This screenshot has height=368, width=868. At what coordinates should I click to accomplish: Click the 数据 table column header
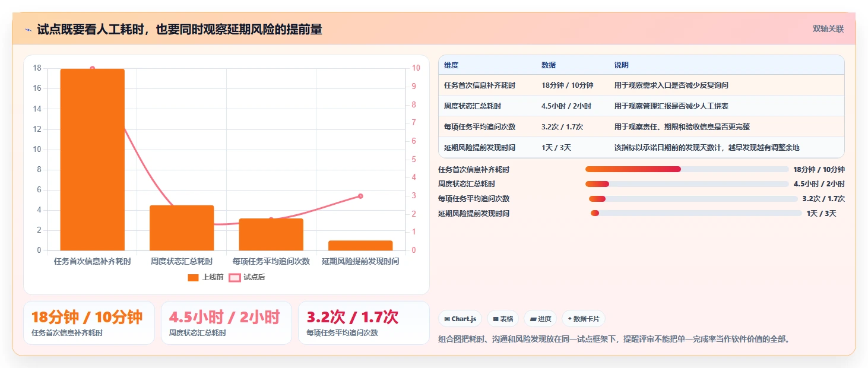549,65
